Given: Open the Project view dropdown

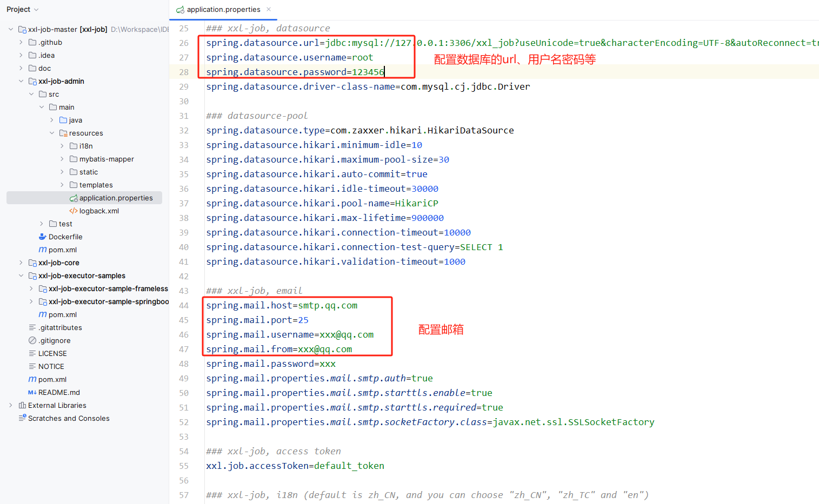Looking at the screenshot, I should 23,9.
